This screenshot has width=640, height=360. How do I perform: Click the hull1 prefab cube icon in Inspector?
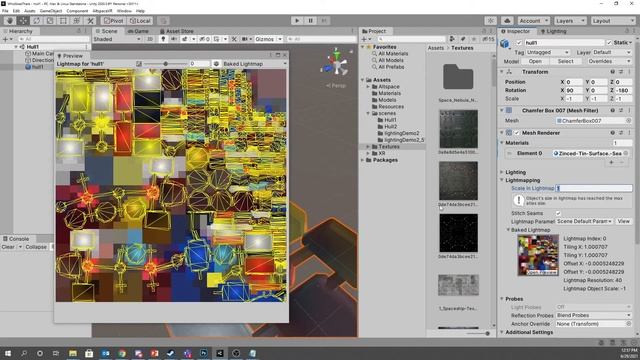pos(505,43)
